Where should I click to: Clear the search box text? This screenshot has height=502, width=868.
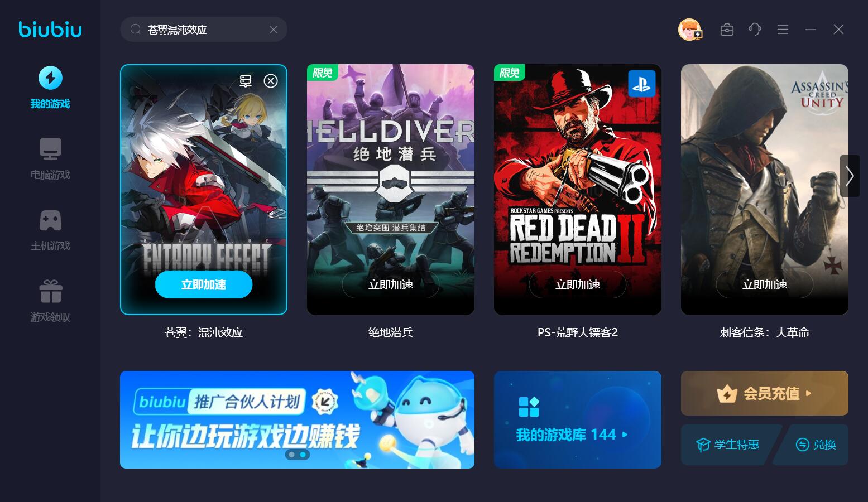click(x=274, y=30)
